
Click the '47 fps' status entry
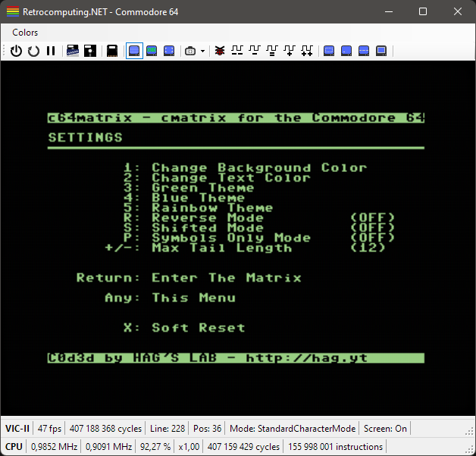click(49, 429)
